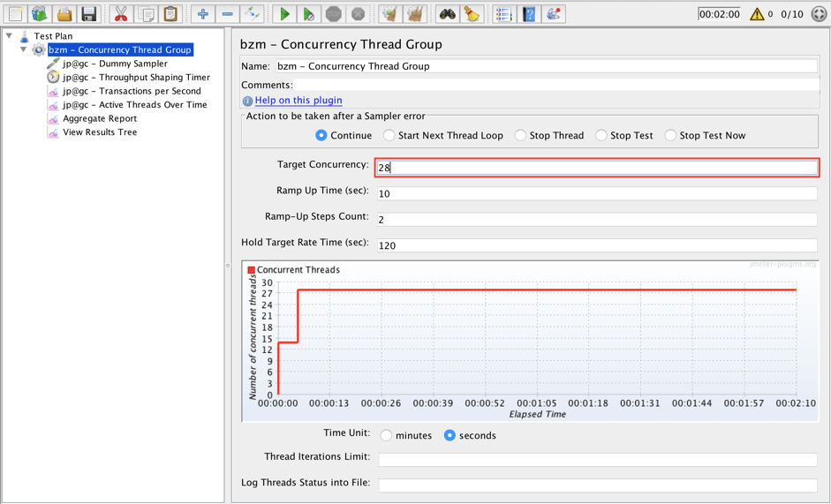
Task: Click the warning triangle log indicator
Action: click(757, 14)
